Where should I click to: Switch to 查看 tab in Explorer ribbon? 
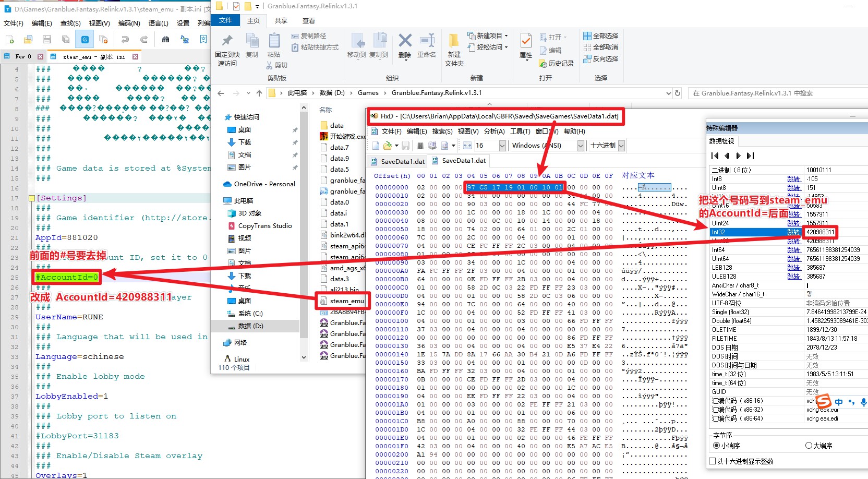[309, 20]
